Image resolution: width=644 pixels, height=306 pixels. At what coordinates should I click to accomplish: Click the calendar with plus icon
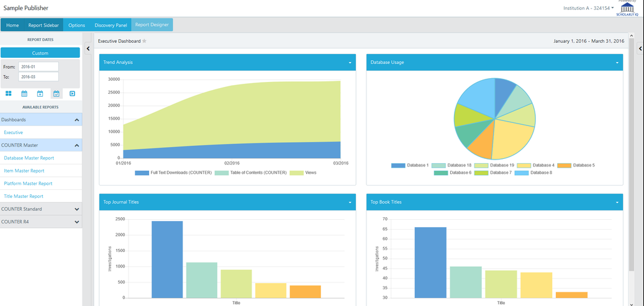click(40, 94)
